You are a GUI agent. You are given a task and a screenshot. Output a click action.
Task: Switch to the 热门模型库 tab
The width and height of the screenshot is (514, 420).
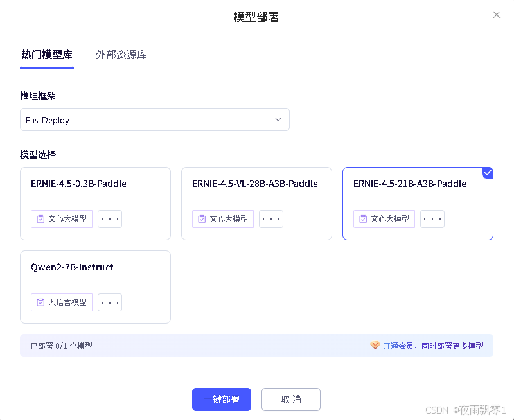46,55
